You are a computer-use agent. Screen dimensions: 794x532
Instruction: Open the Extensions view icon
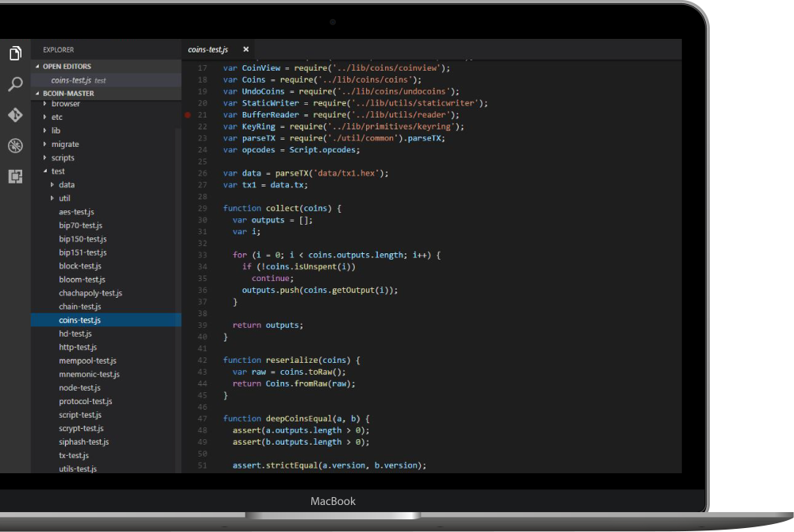[x=15, y=176]
